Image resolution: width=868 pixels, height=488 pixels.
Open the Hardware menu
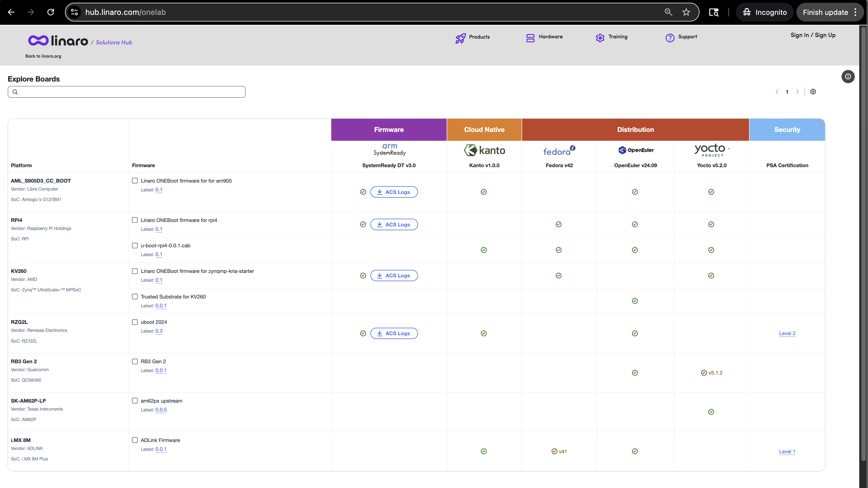[x=544, y=37]
